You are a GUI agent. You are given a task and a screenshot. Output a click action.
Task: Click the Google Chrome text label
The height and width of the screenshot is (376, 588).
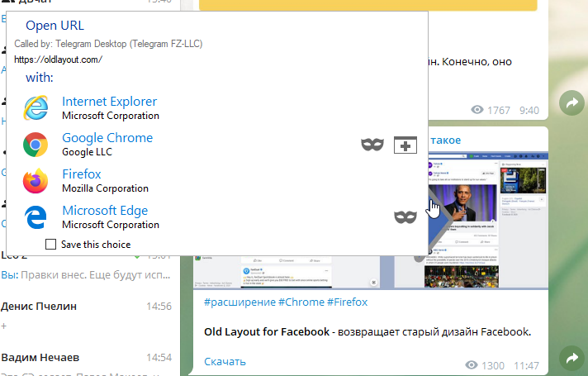coord(107,138)
